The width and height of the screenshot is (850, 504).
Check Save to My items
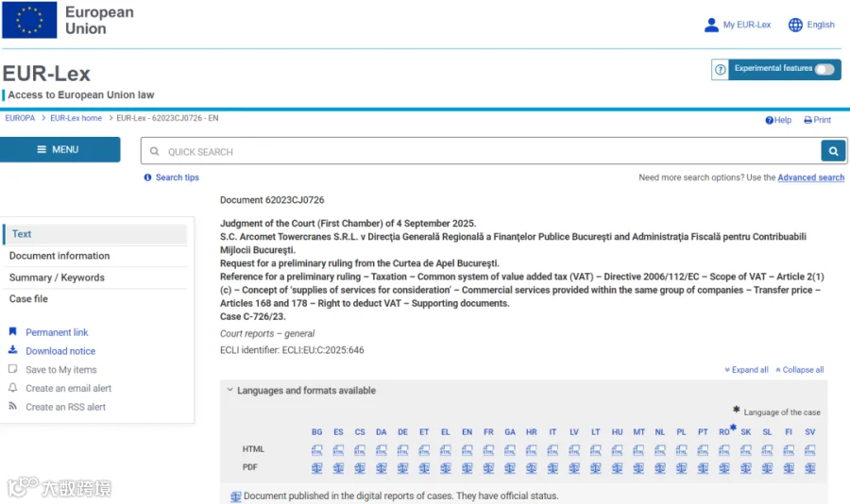(53, 370)
